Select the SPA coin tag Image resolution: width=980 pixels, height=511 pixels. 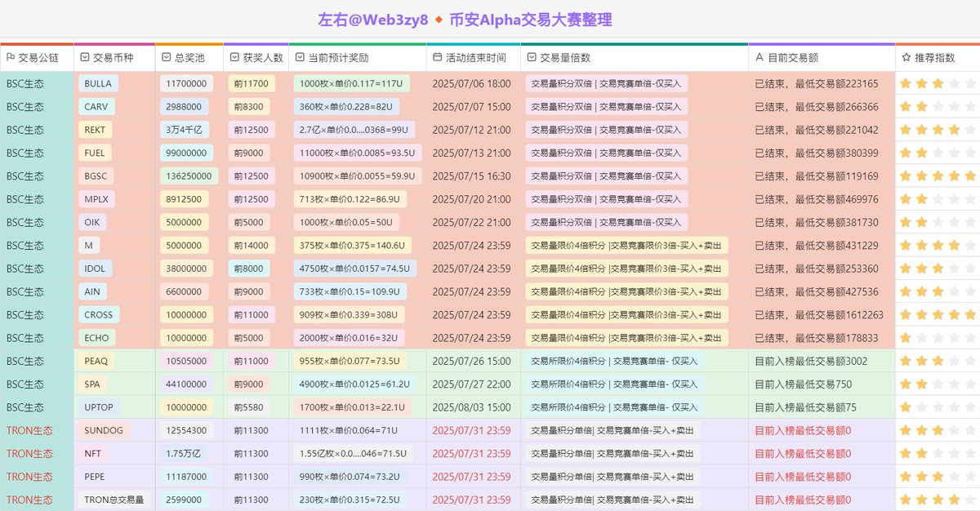tap(92, 384)
